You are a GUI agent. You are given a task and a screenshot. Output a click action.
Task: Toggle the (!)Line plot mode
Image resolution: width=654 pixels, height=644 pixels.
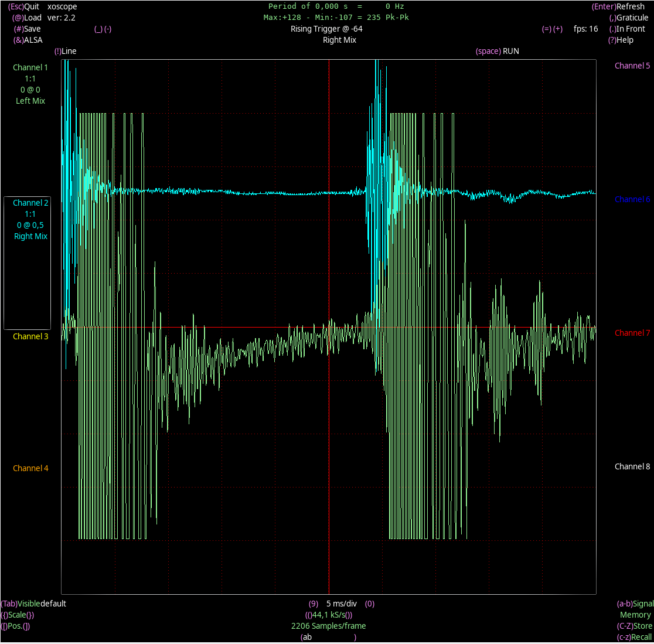[x=65, y=52]
